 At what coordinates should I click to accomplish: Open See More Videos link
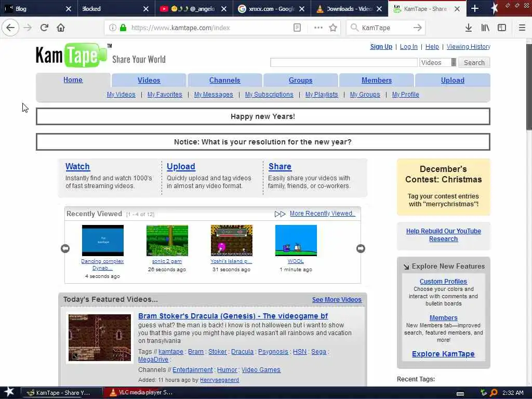[337, 300]
